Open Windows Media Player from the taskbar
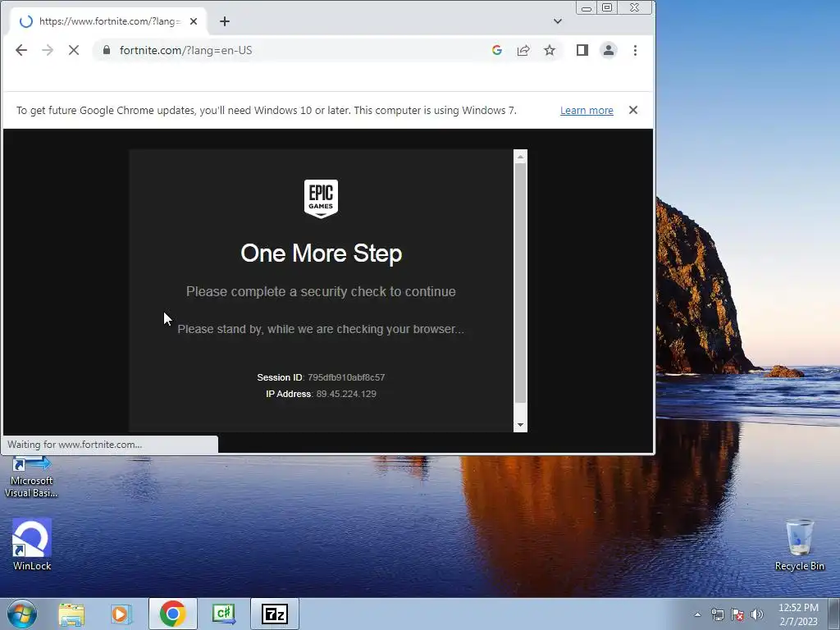This screenshot has width=840, height=630. pos(121,614)
